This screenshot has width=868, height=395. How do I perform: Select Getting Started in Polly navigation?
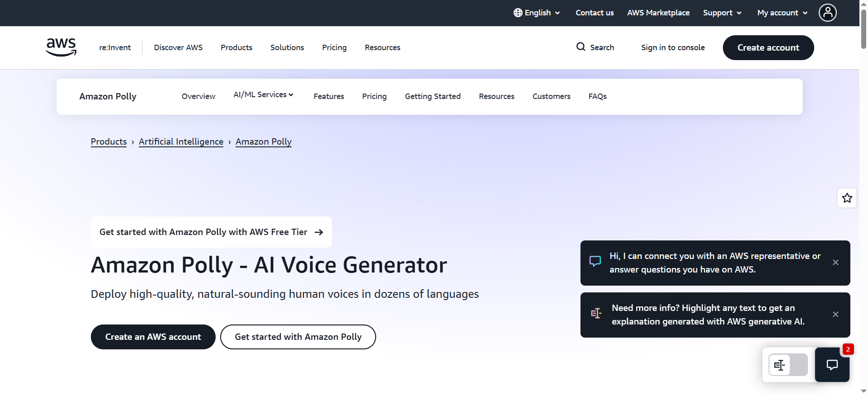click(x=433, y=96)
